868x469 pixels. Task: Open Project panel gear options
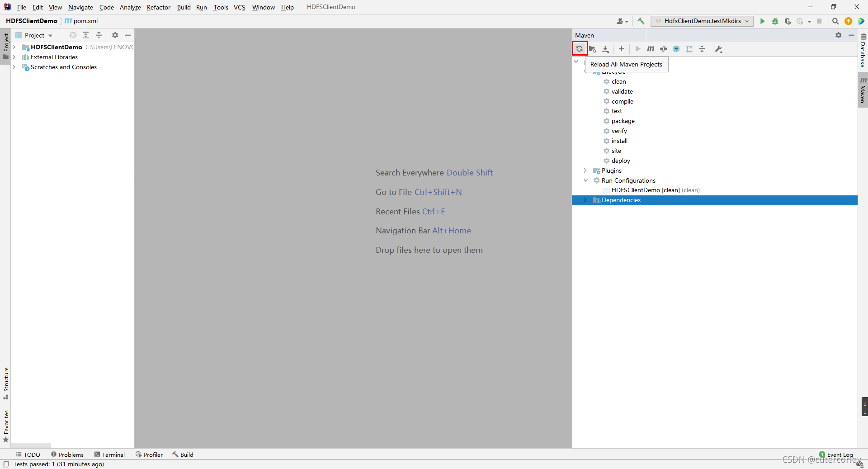(x=115, y=35)
